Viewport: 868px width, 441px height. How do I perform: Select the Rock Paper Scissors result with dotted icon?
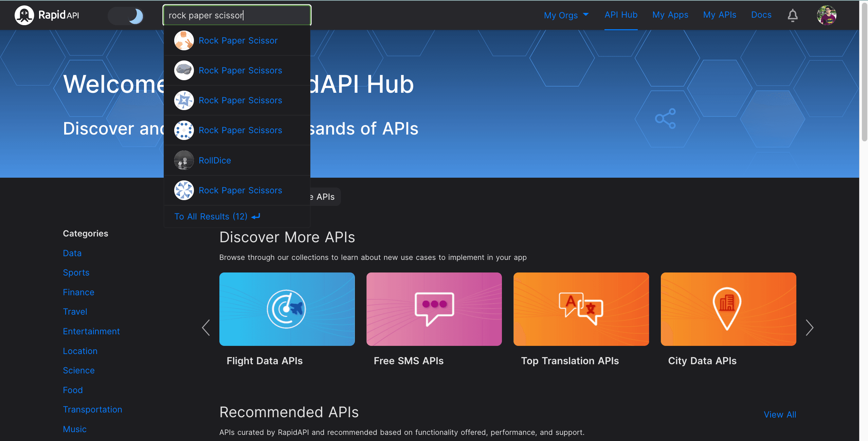[237, 130]
